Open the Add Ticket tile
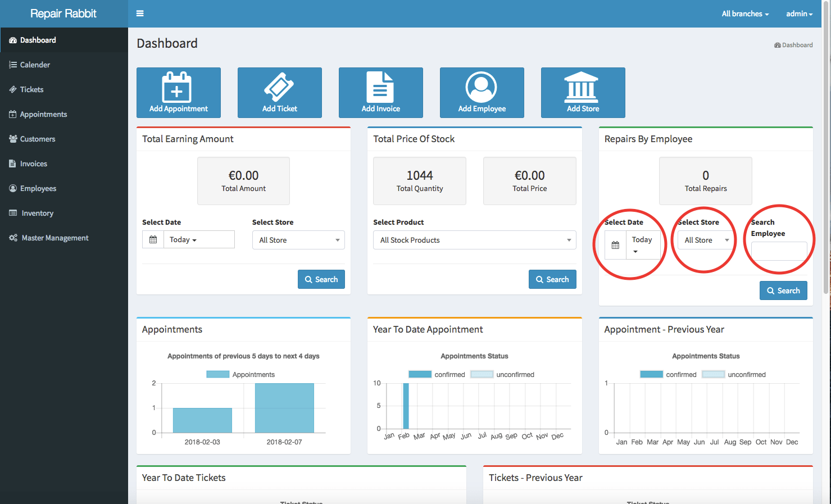 coord(280,93)
